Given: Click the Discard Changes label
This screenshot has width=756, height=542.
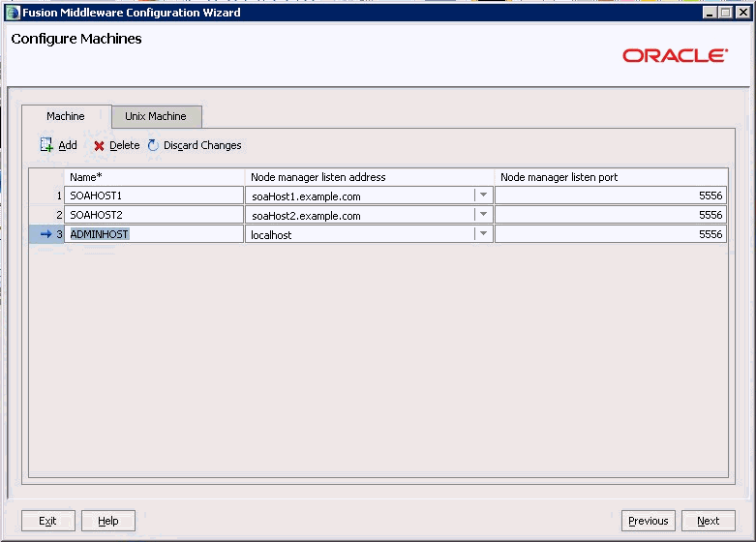Looking at the screenshot, I should 202,145.
